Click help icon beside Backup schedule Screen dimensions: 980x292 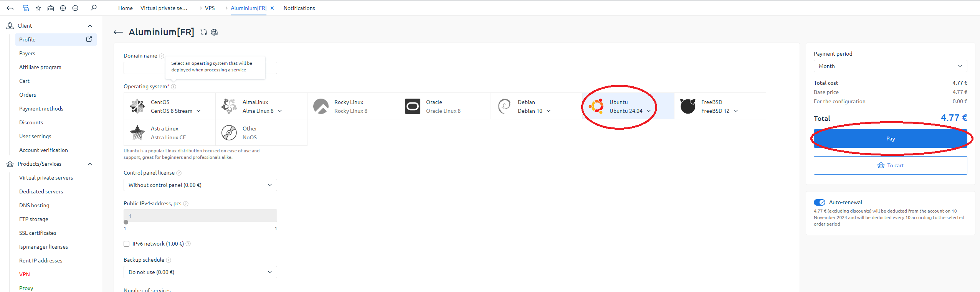(169, 260)
